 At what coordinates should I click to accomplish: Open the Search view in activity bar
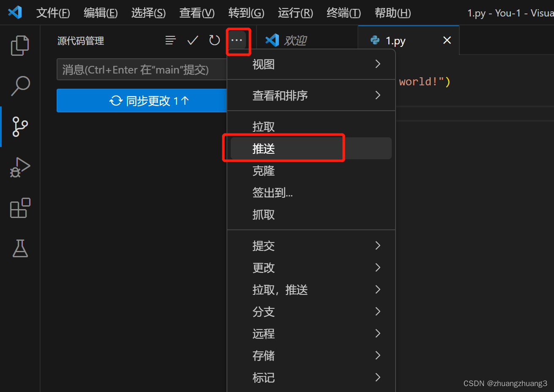(20, 86)
